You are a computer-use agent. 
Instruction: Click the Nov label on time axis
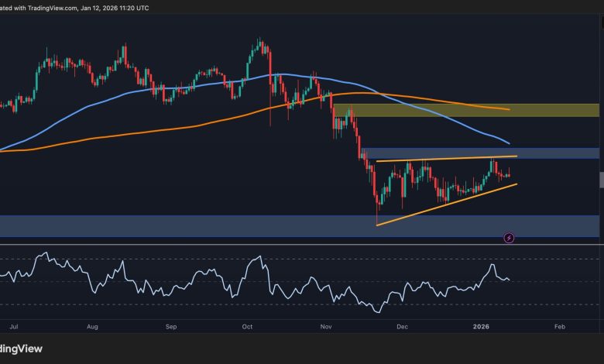click(x=325, y=328)
